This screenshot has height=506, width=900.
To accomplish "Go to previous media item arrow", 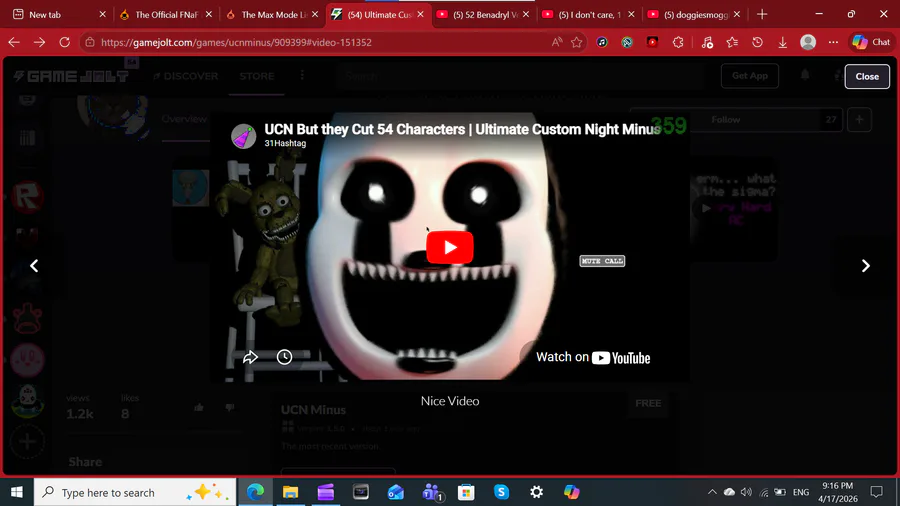I will click(34, 266).
